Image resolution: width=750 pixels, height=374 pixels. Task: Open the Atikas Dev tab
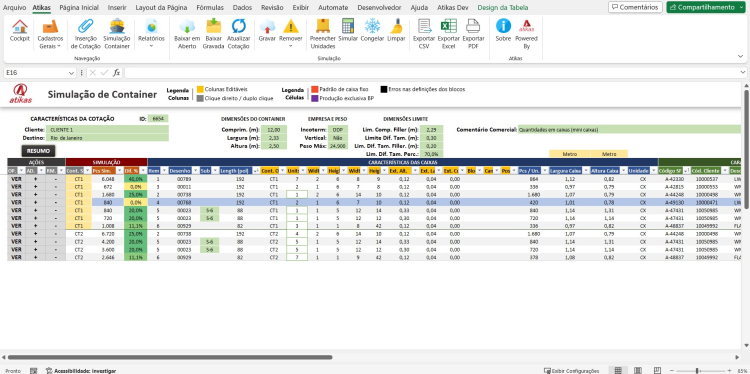[x=452, y=8]
